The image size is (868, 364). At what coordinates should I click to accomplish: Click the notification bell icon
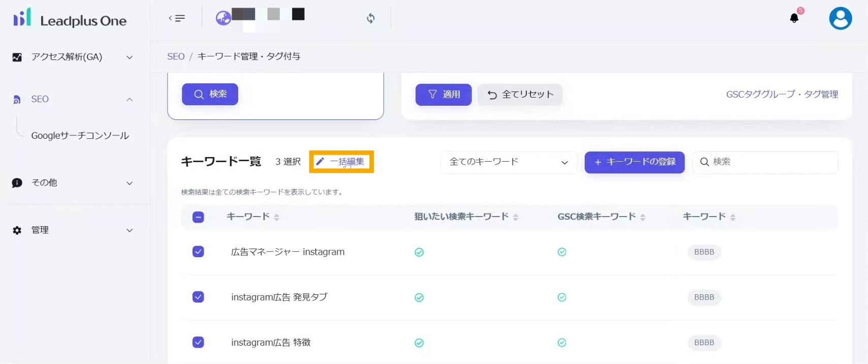click(794, 18)
